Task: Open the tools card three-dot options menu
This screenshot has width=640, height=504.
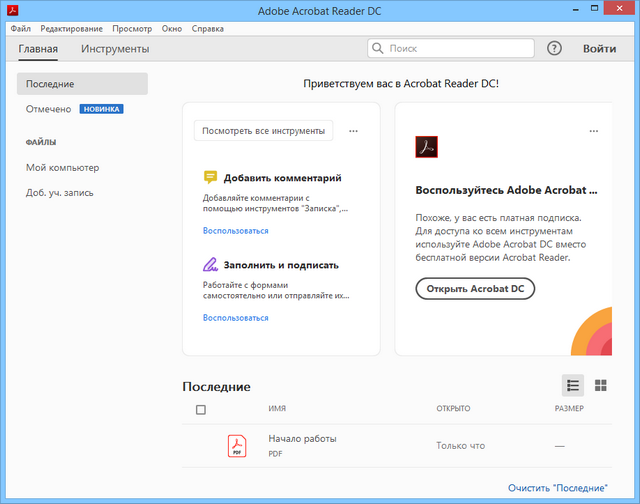Action: pyautogui.click(x=353, y=131)
